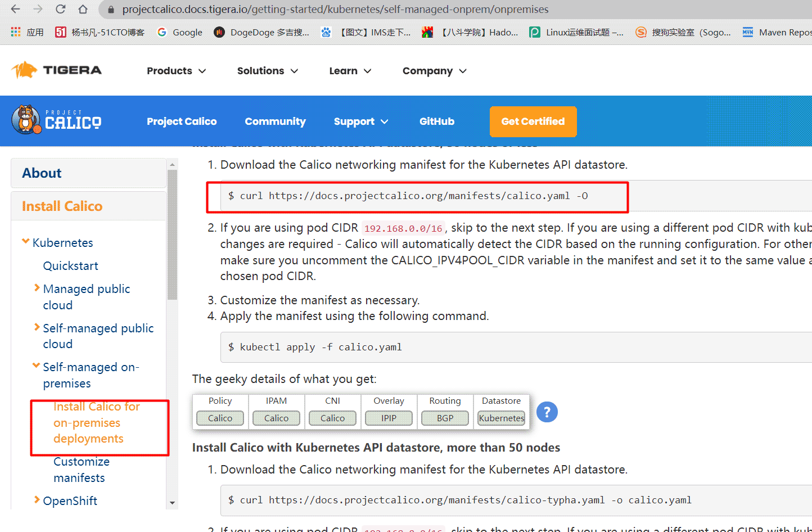The height and width of the screenshot is (532, 812).
Task: Open the Sogou lab bookmark
Action: coord(683,32)
